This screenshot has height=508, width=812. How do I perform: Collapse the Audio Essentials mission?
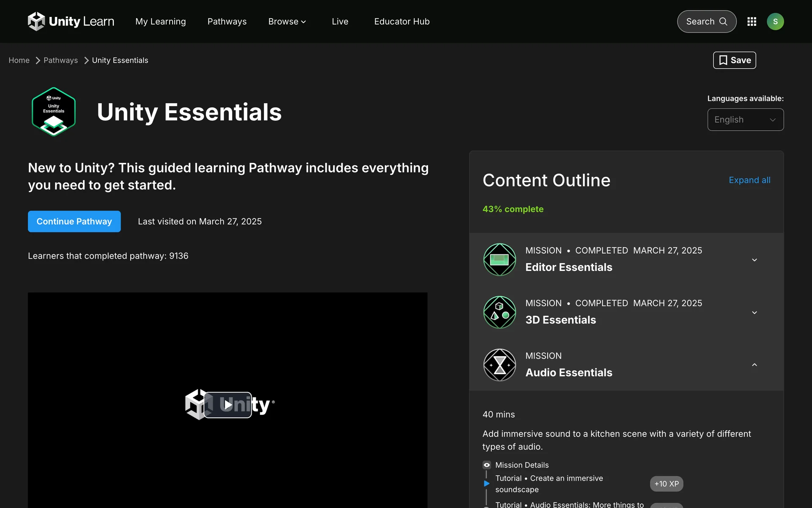754,365
